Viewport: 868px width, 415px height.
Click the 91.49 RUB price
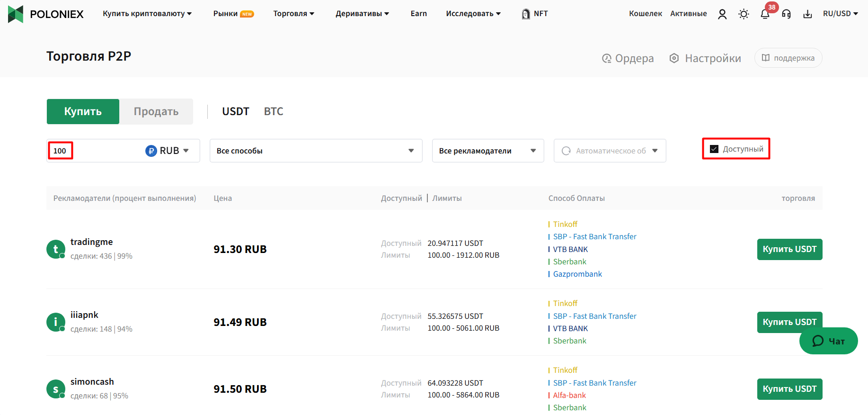240,322
